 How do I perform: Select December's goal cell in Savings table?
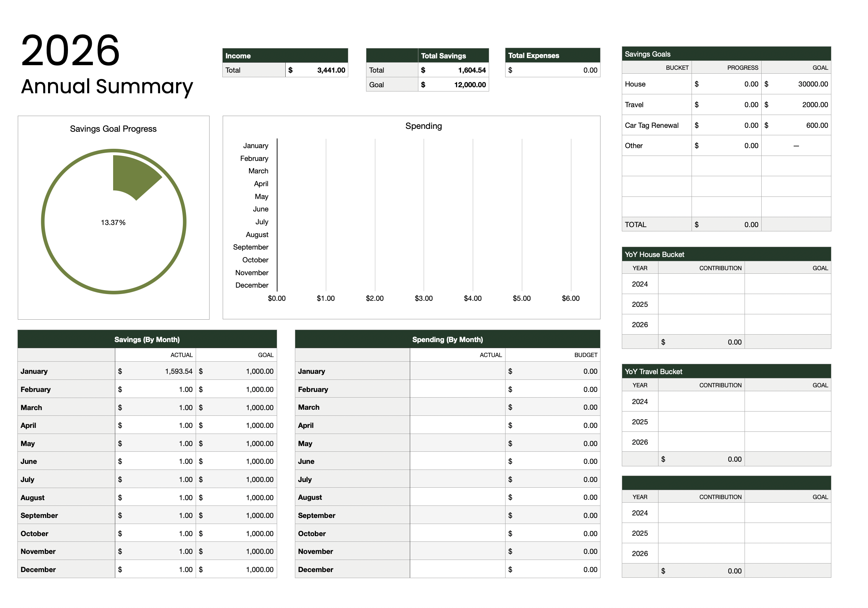(x=236, y=569)
